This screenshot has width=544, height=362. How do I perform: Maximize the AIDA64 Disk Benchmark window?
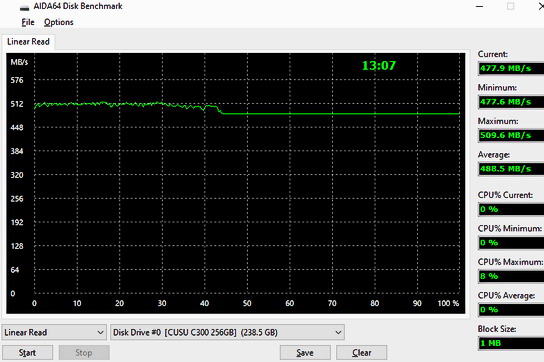coord(510,6)
